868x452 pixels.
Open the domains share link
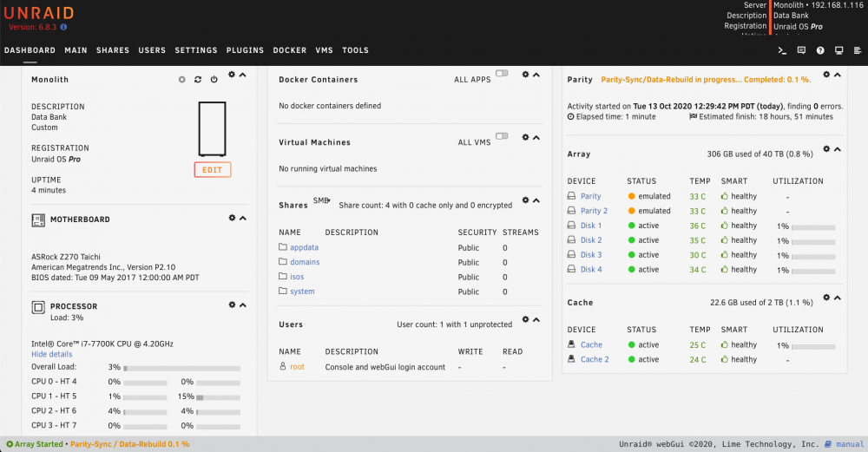tap(305, 262)
